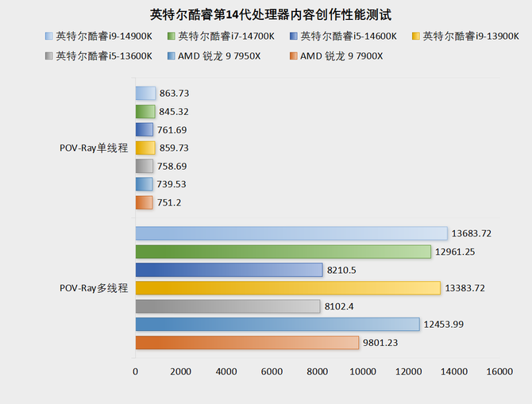Click the multi-thread yellow bar 13383.72

[288, 288]
